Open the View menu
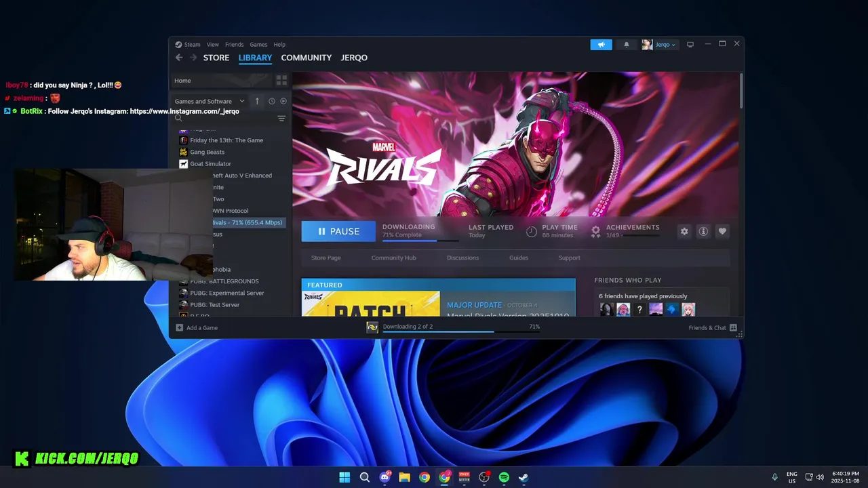 pos(213,45)
